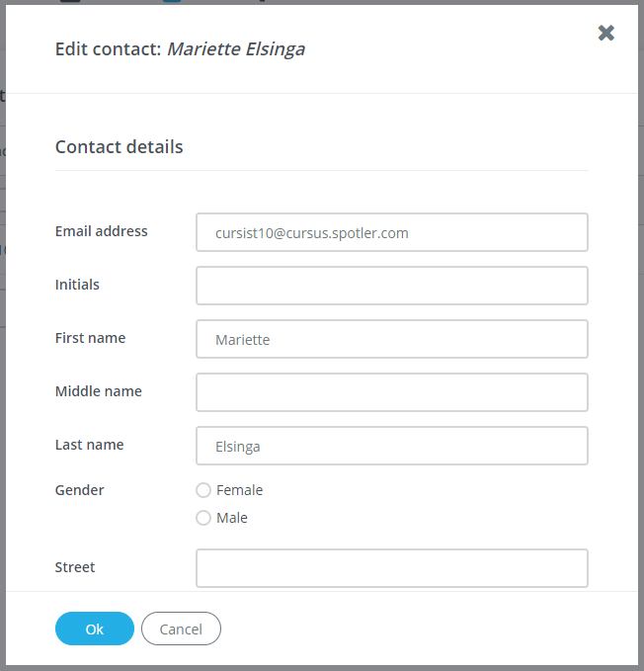
Task: Click the Street label text
Action: pos(75,567)
